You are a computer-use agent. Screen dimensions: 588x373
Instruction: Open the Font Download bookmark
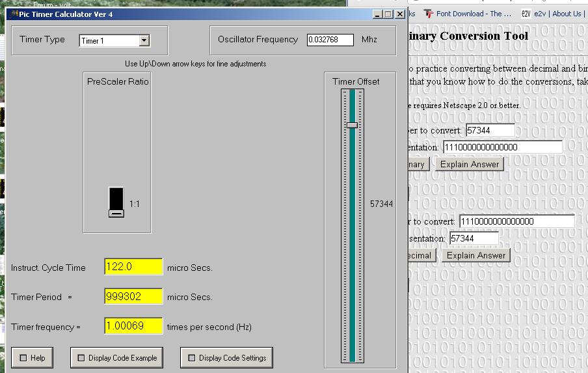point(468,14)
